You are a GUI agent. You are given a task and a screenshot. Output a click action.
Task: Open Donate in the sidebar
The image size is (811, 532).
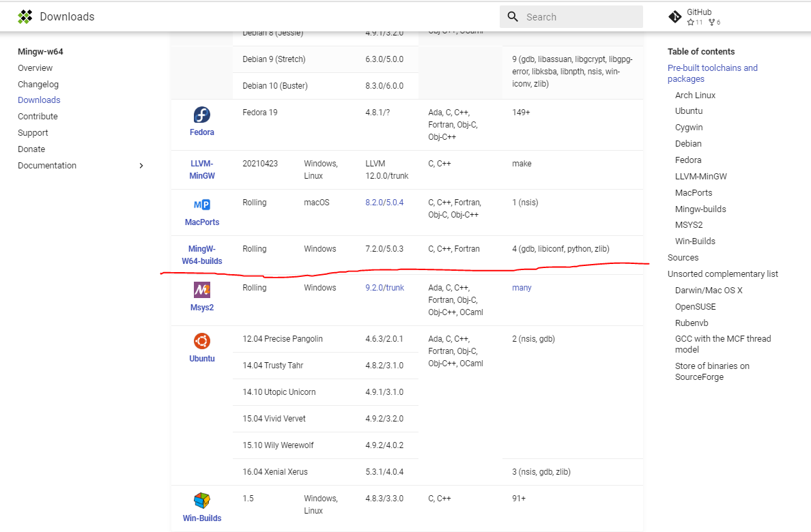click(31, 149)
